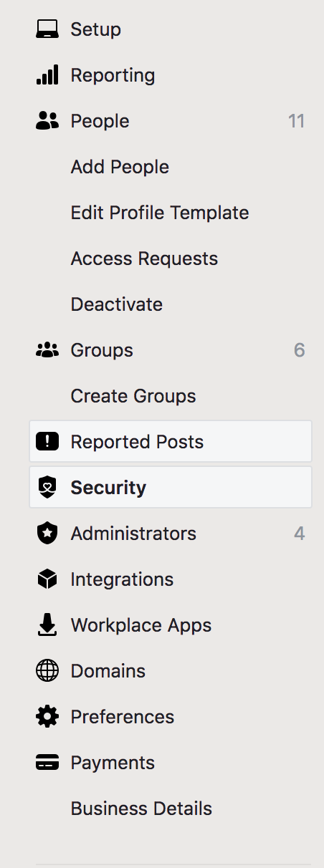Click the Reporting bar chart icon
324x868 pixels.
pos(47,75)
